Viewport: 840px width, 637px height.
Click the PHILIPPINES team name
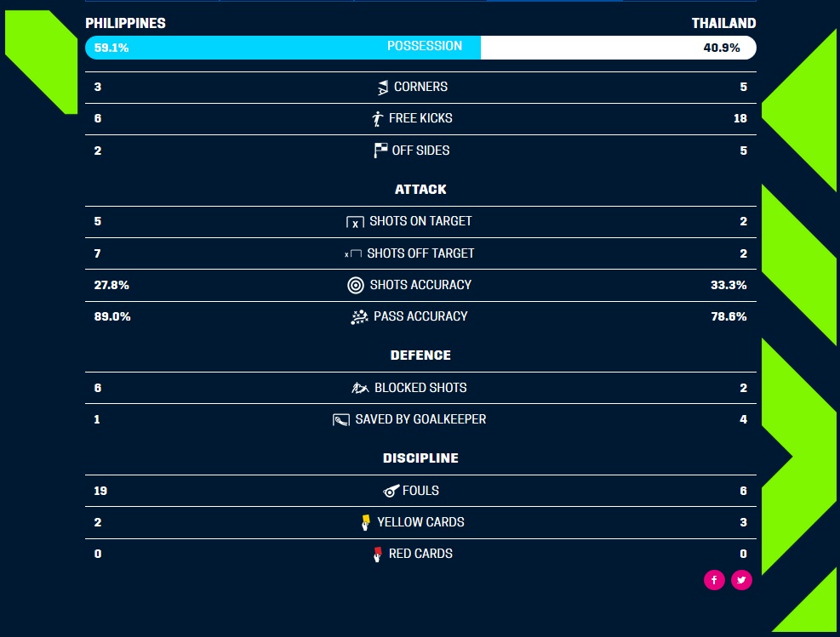tap(125, 24)
